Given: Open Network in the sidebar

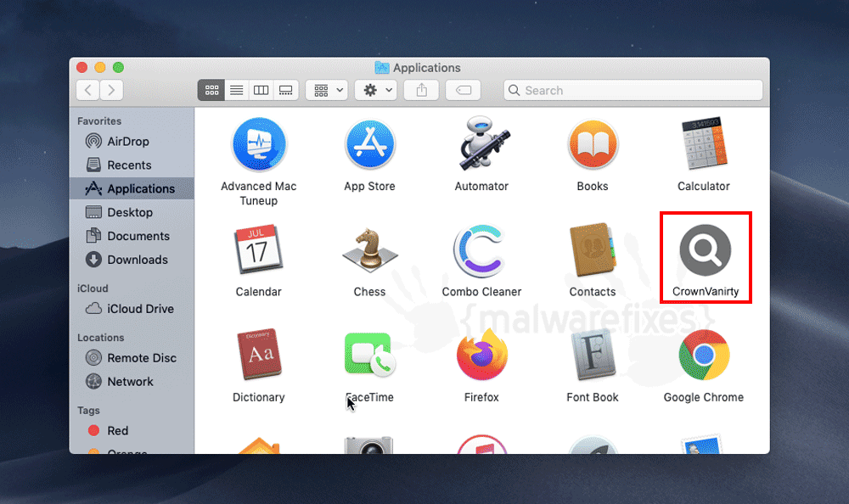Looking at the screenshot, I should coord(132,382).
